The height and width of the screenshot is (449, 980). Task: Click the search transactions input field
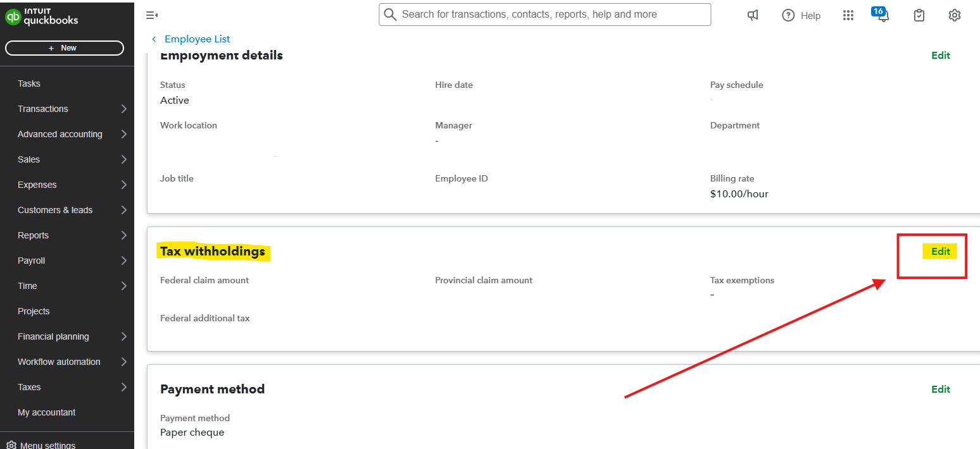(x=551, y=15)
